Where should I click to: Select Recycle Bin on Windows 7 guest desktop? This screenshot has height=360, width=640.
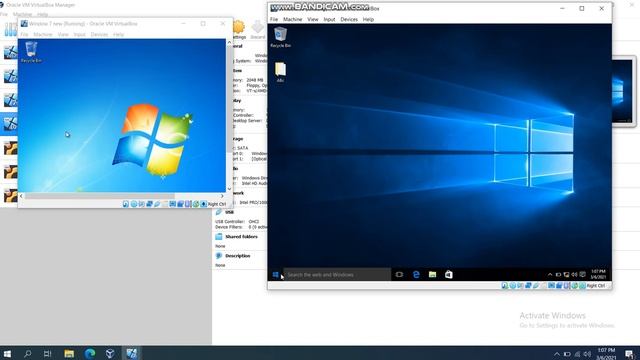31,52
